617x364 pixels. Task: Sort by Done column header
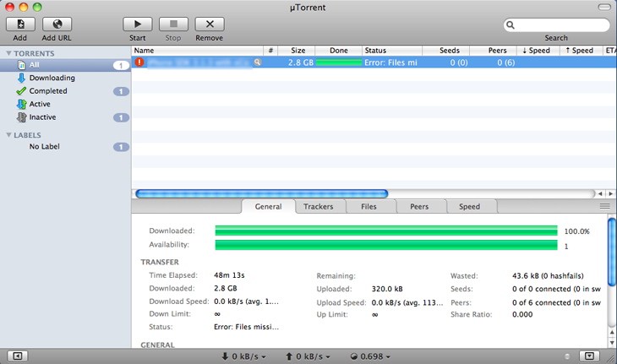point(338,51)
